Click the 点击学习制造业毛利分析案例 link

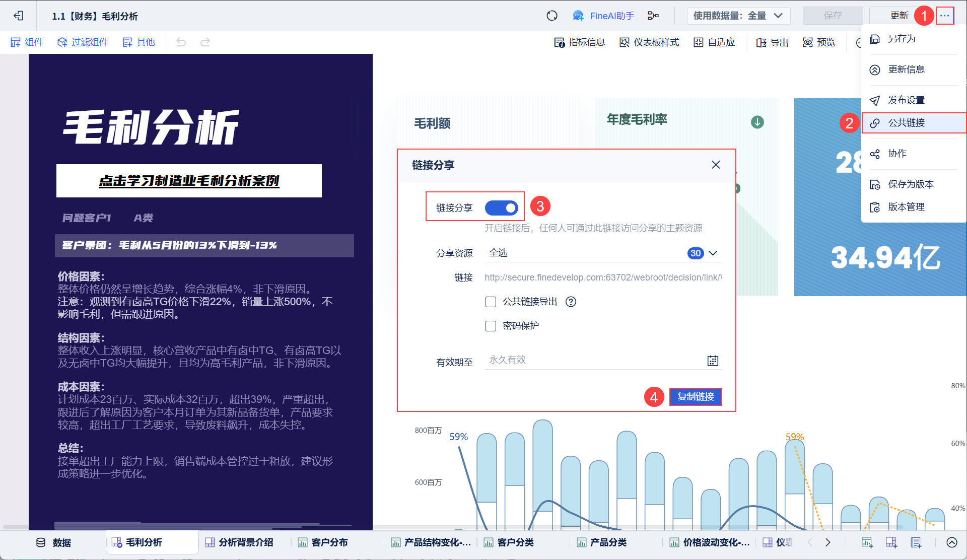189,181
